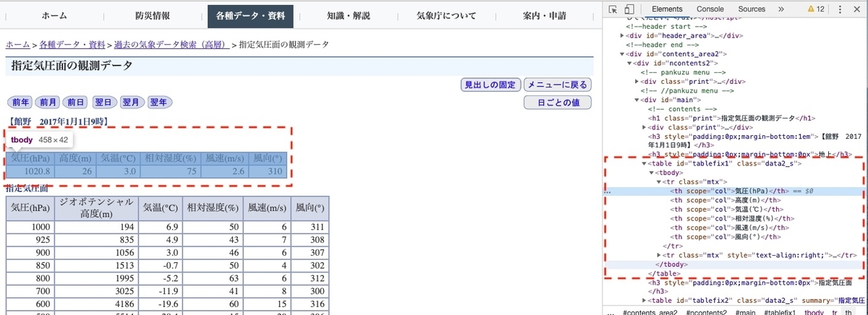
Task: Open the DevTools three-dot customize menu
Action: (x=838, y=9)
